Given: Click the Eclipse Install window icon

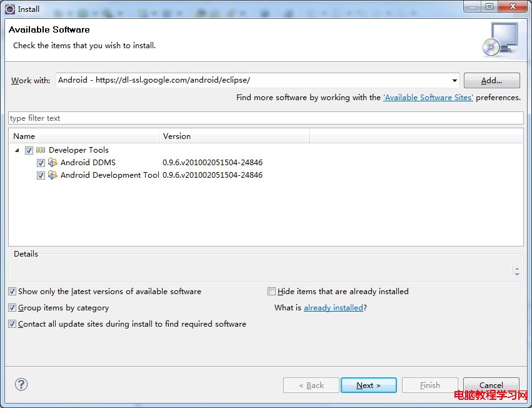Looking at the screenshot, I should coord(10,9).
